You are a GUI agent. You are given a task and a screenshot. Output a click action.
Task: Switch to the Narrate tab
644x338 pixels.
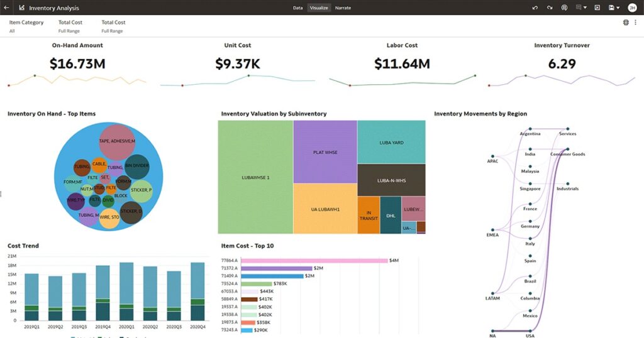pos(343,8)
